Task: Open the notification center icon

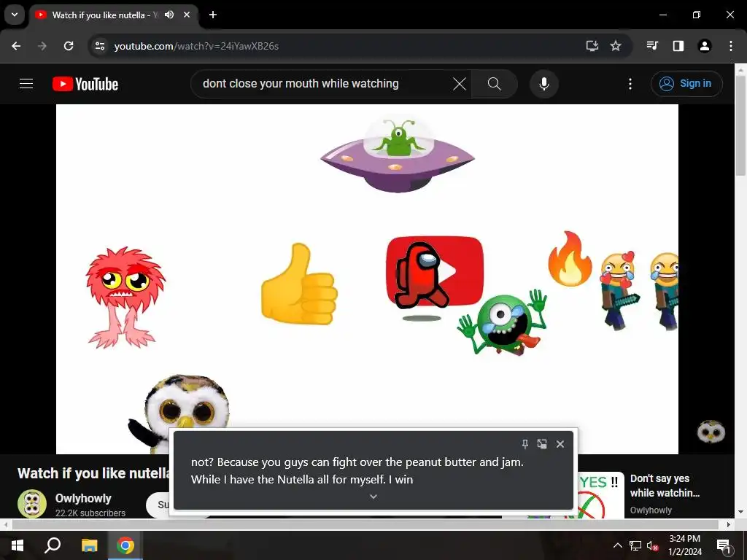Action: 724,545
